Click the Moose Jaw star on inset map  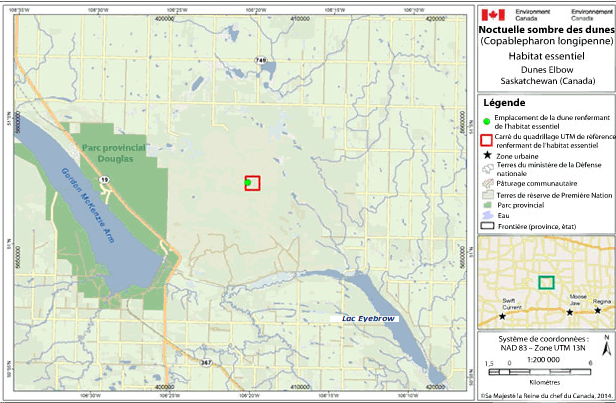570,313
